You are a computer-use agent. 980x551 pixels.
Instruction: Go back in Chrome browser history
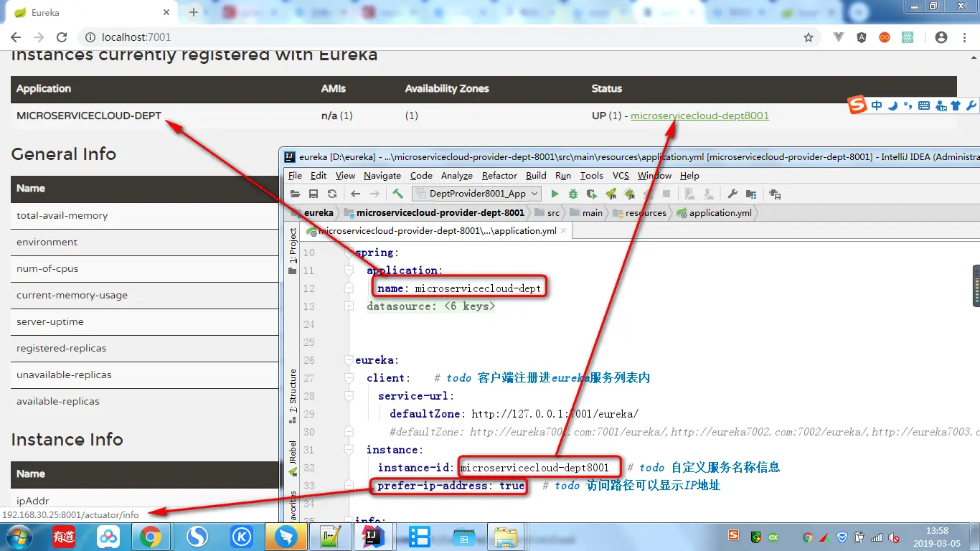[16, 37]
